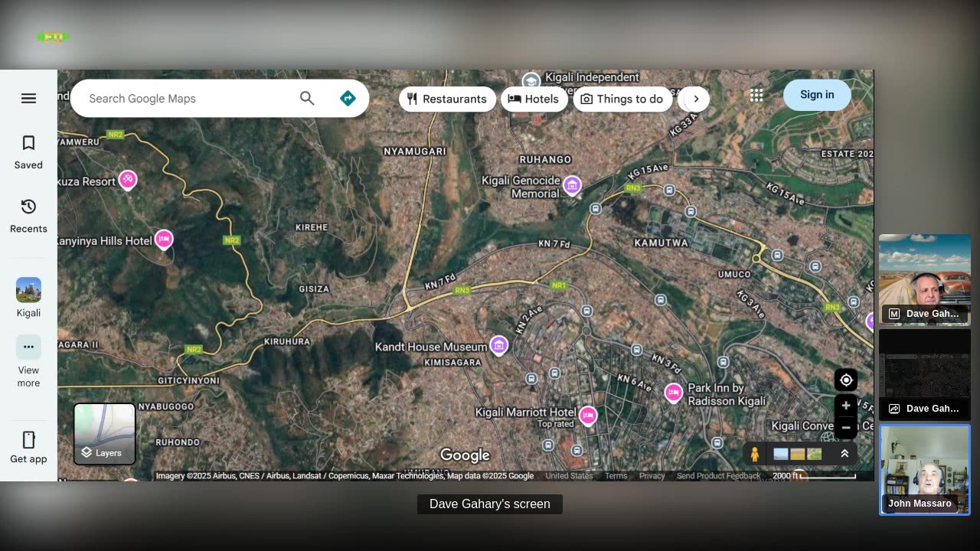Expand the imagery strip with double chevron
Image resolution: width=980 pixels, height=551 pixels.
click(844, 454)
